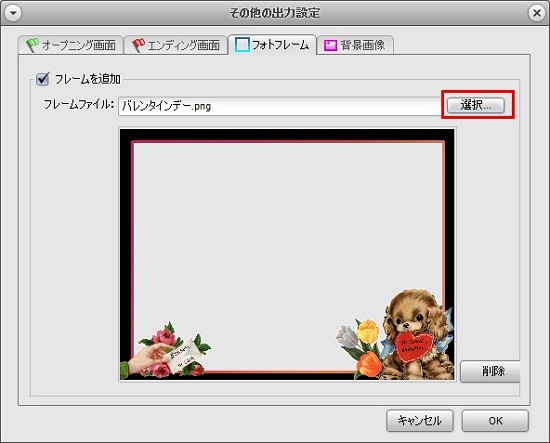Image resolution: width=550 pixels, height=443 pixels.
Task: Click the 削除 button
Action: (x=490, y=371)
